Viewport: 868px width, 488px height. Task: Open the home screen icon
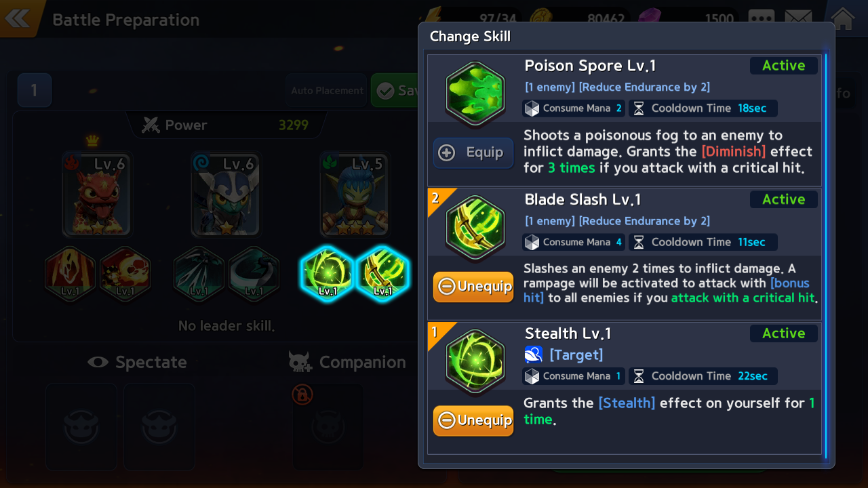coord(842,18)
